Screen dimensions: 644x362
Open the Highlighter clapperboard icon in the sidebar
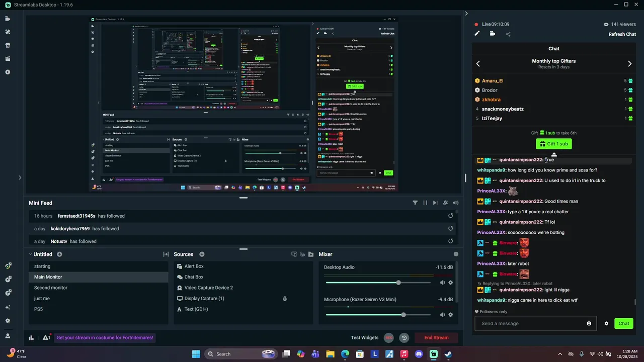8,59
